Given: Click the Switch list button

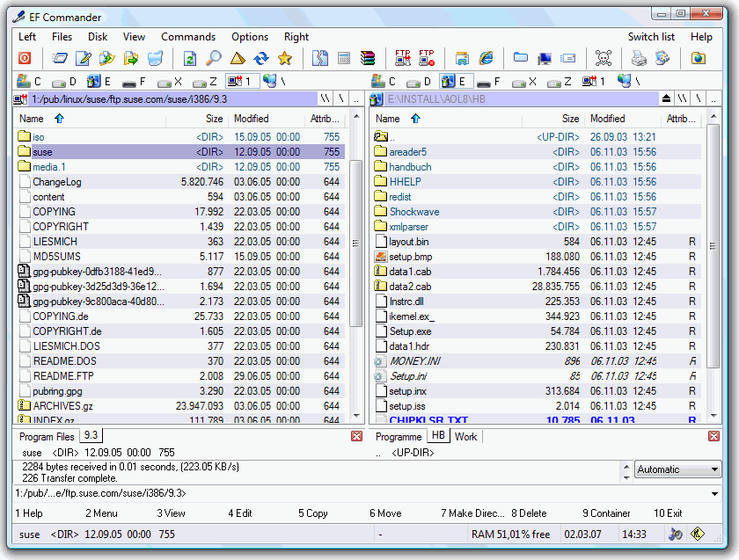Looking at the screenshot, I should pyautogui.click(x=651, y=37).
